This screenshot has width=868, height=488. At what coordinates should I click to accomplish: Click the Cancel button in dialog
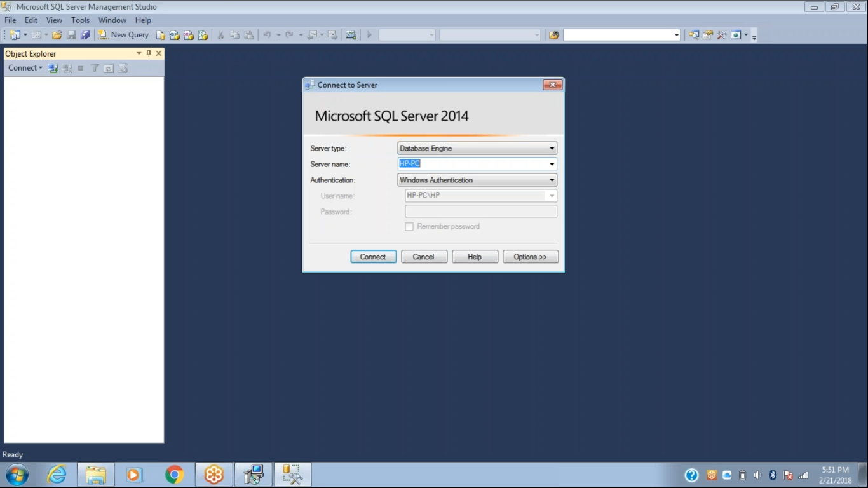coord(424,257)
